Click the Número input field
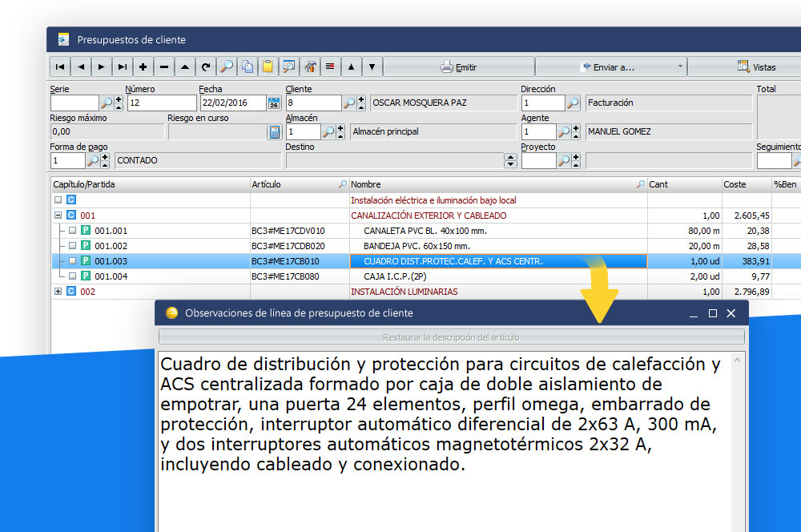The image size is (801, 532). (x=161, y=103)
